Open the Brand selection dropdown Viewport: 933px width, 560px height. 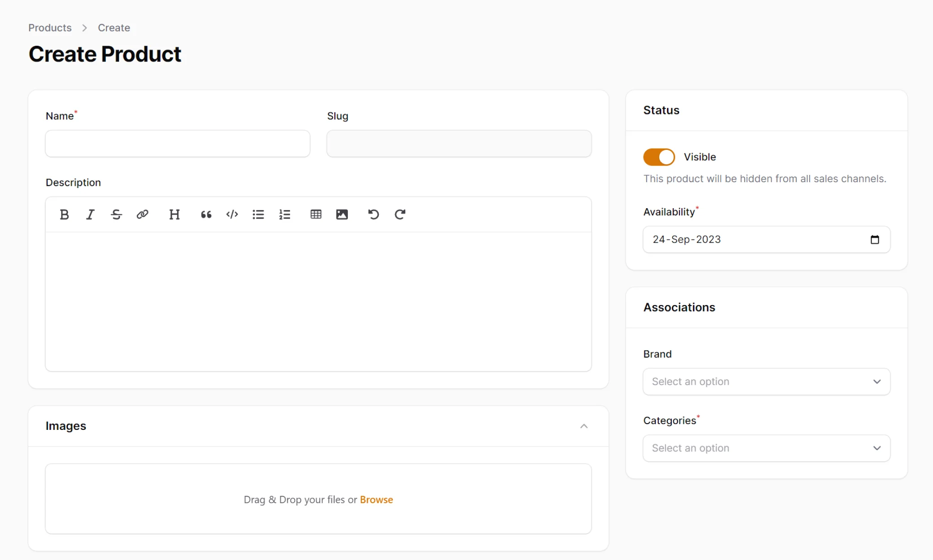tap(766, 381)
